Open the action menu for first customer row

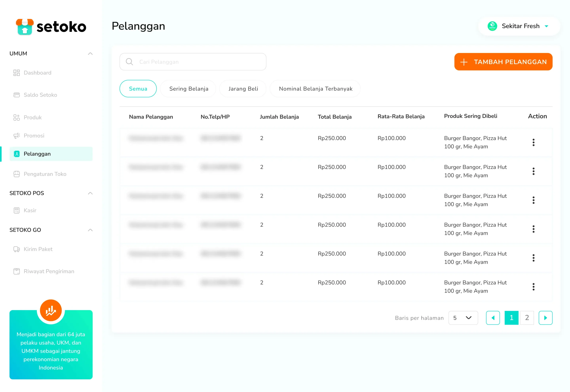[533, 142]
